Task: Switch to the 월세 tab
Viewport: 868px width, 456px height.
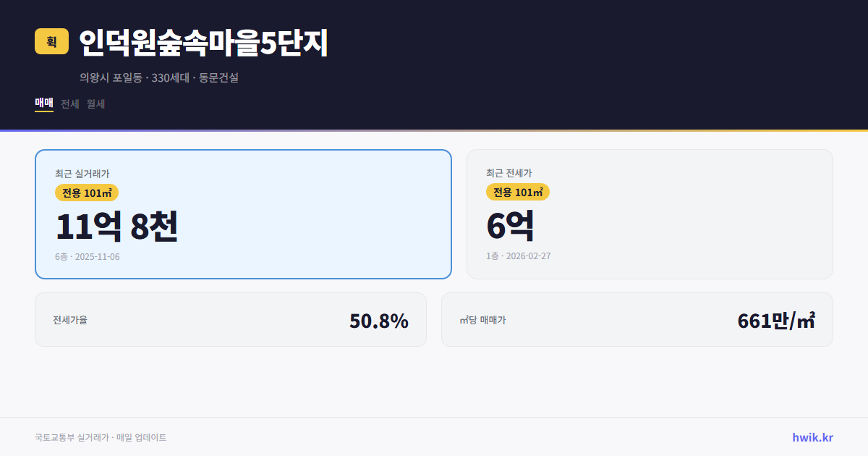Action: [x=96, y=104]
